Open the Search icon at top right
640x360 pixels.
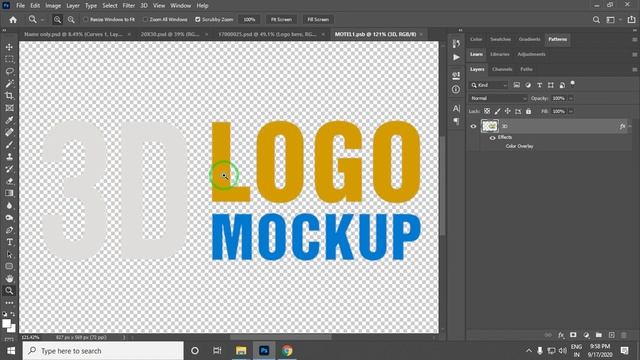596,20
